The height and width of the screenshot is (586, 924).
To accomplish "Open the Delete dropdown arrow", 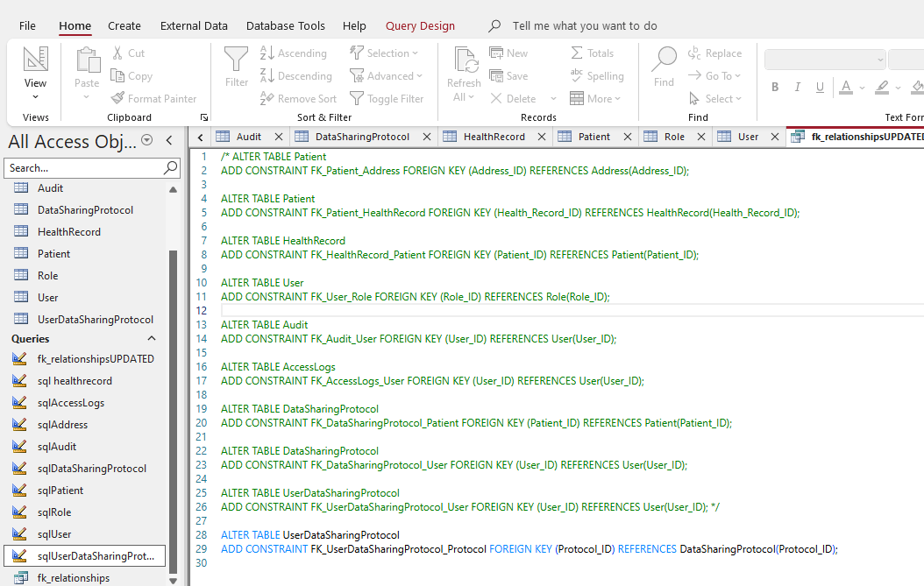I will (x=553, y=99).
